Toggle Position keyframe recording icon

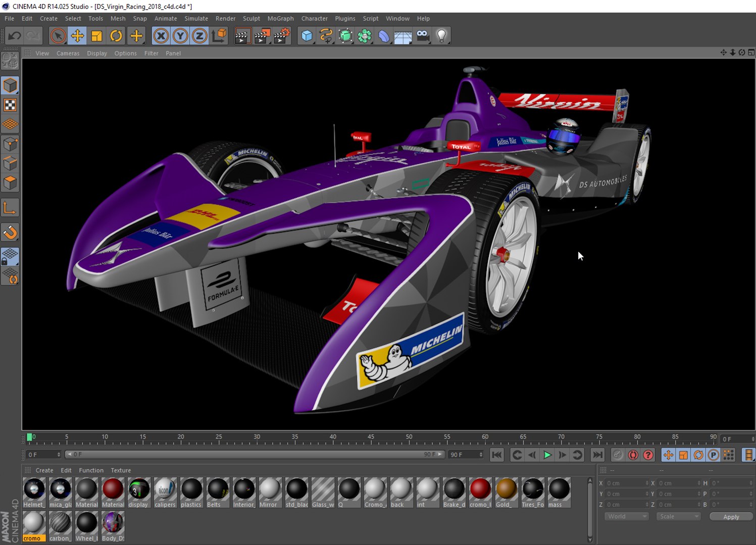click(668, 455)
